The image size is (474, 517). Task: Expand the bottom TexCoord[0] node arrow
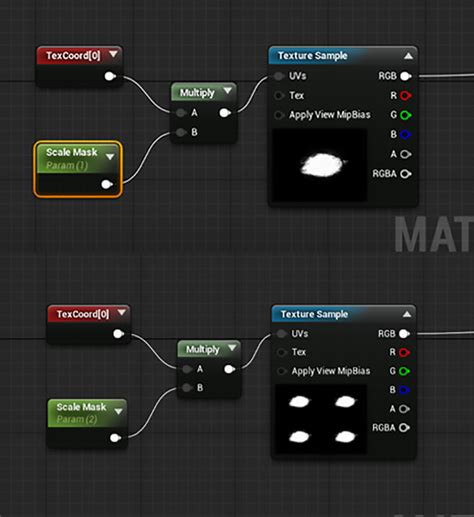pos(122,312)
